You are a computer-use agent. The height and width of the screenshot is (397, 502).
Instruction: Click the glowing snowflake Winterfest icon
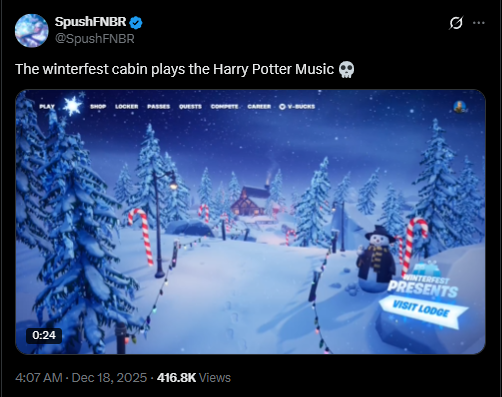72,106
